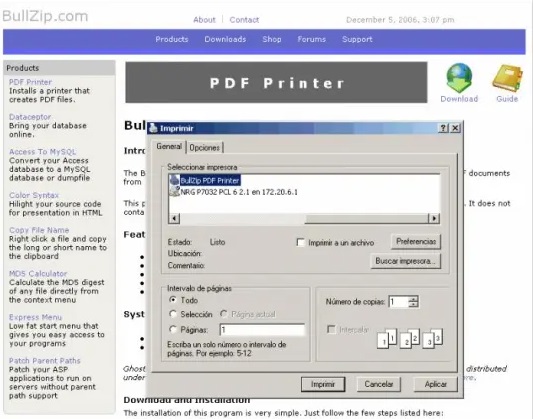Click the Imprimir button

[323, 384]
